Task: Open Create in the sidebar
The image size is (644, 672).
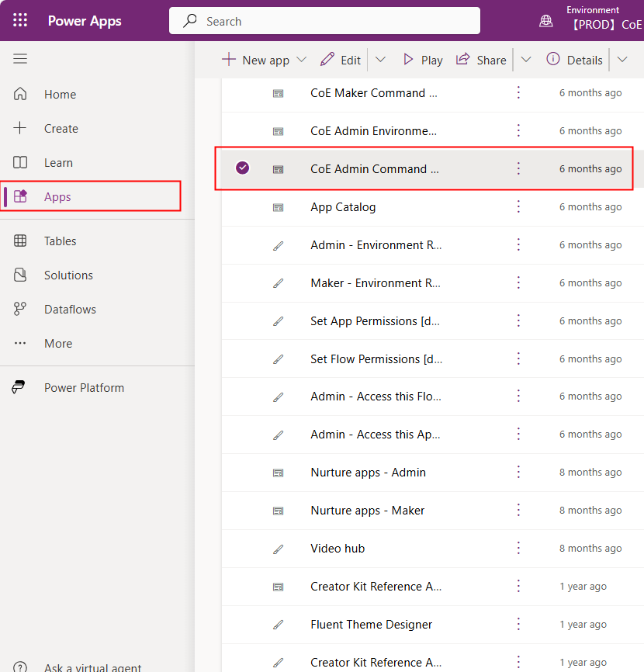Action: pyautogui.click(x=61, y=129)
